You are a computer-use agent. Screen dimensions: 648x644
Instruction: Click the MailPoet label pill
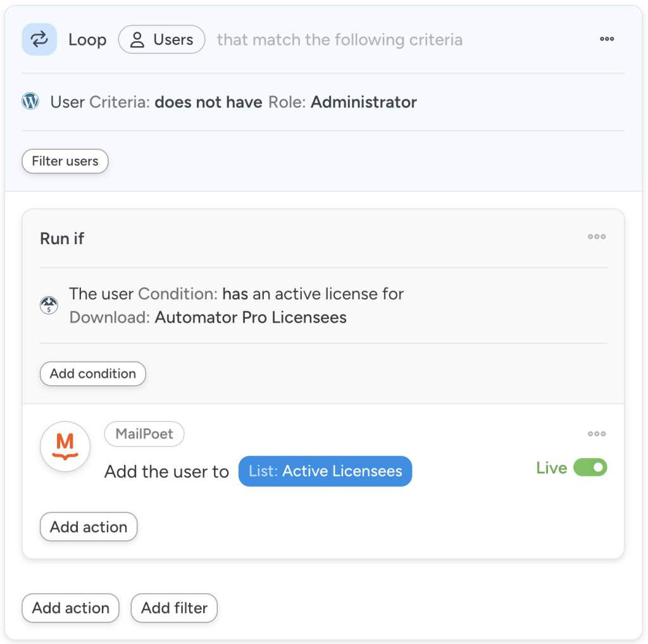144,434
